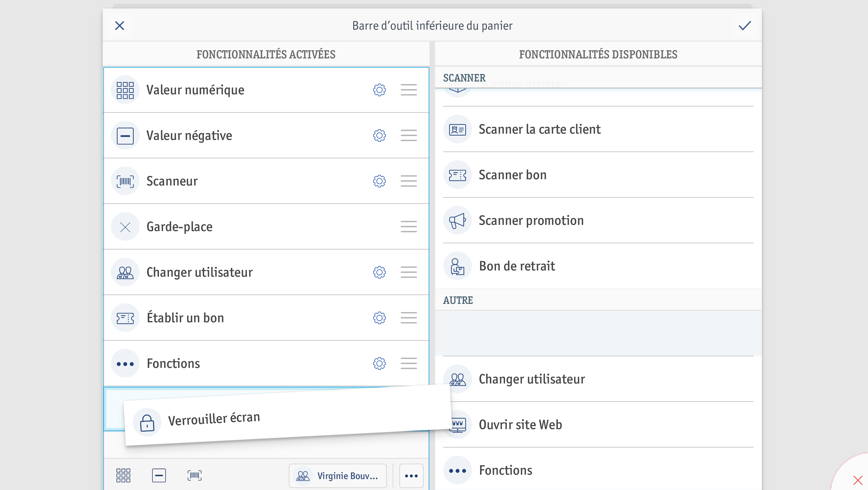Viewport: 868px width, 490px height.
Task: Select Scanner bon in available features
Action: click(598, 175)
